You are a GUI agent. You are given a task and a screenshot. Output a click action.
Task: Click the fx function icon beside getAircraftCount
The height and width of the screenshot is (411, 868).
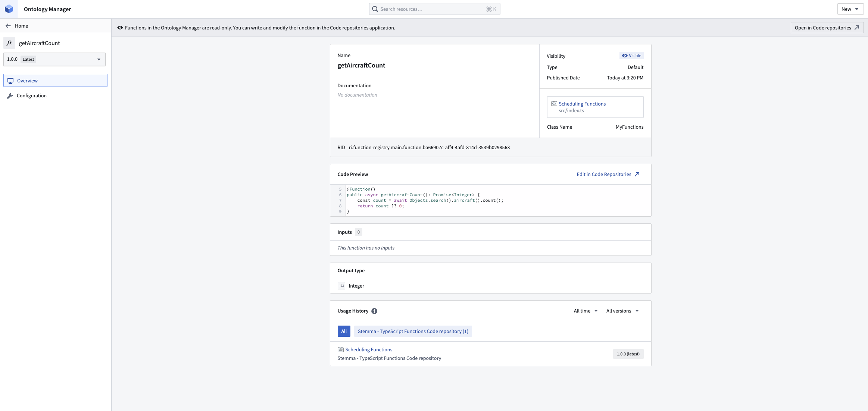pos(10,43)
